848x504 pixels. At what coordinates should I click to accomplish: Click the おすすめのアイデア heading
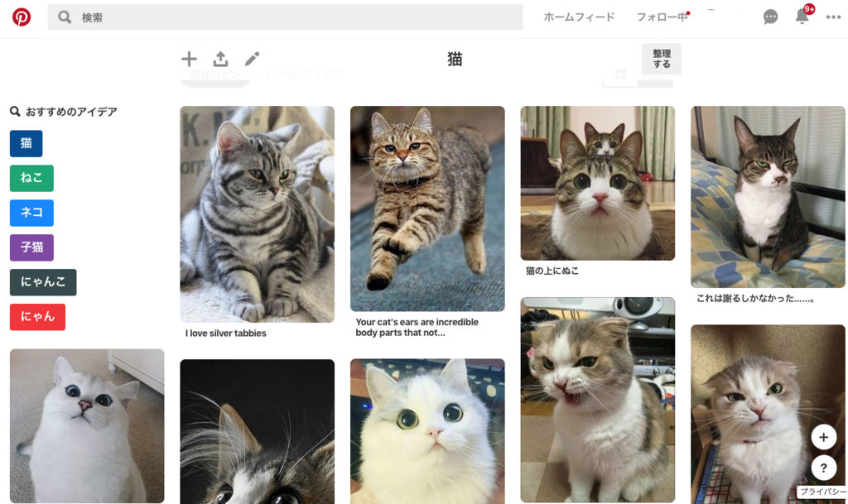coord(71,112)
